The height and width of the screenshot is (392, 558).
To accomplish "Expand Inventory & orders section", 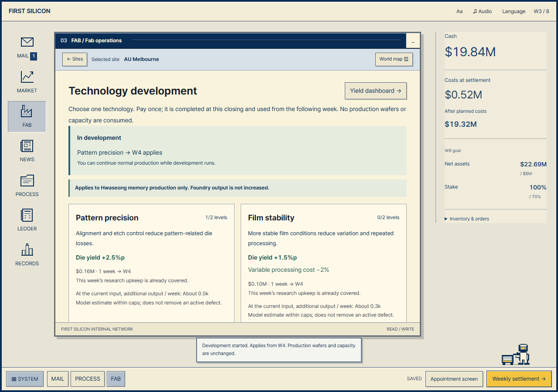I will 467,219.
